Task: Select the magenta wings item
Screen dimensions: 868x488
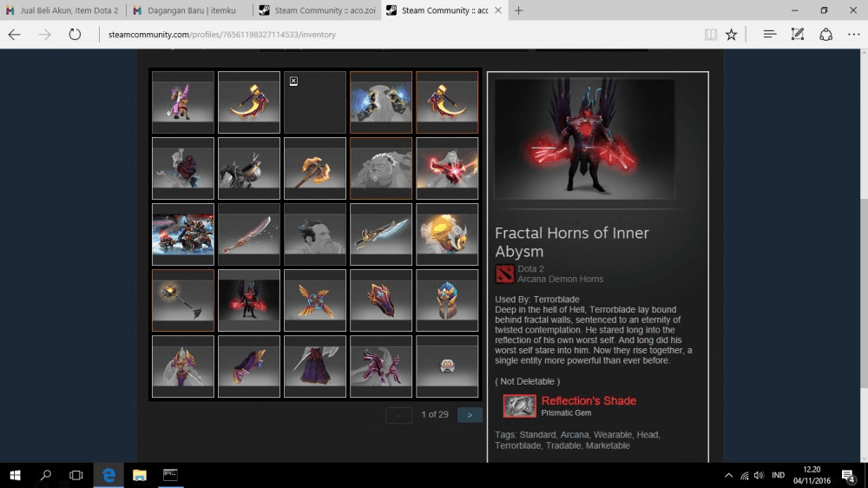Action: (381, 366)
